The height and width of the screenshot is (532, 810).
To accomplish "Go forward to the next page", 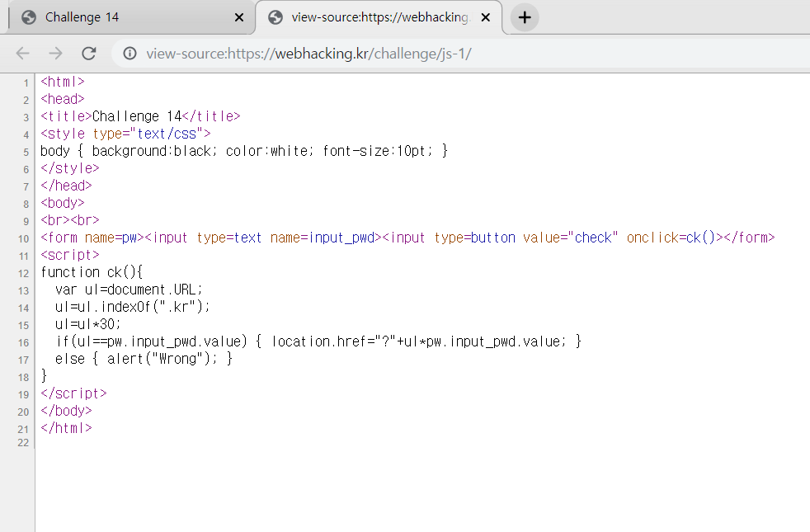I will (55, 53).
